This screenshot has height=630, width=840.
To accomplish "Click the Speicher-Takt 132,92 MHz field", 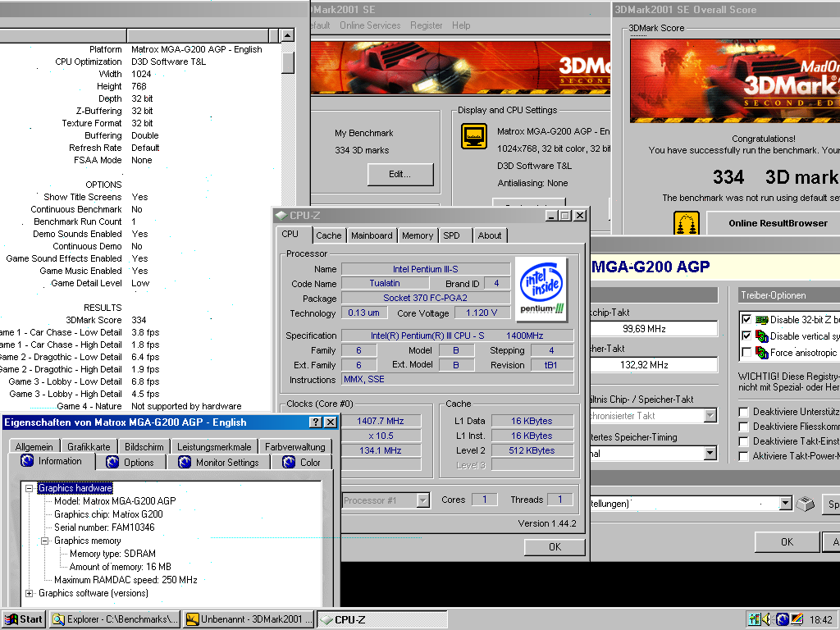I will 653,365.
